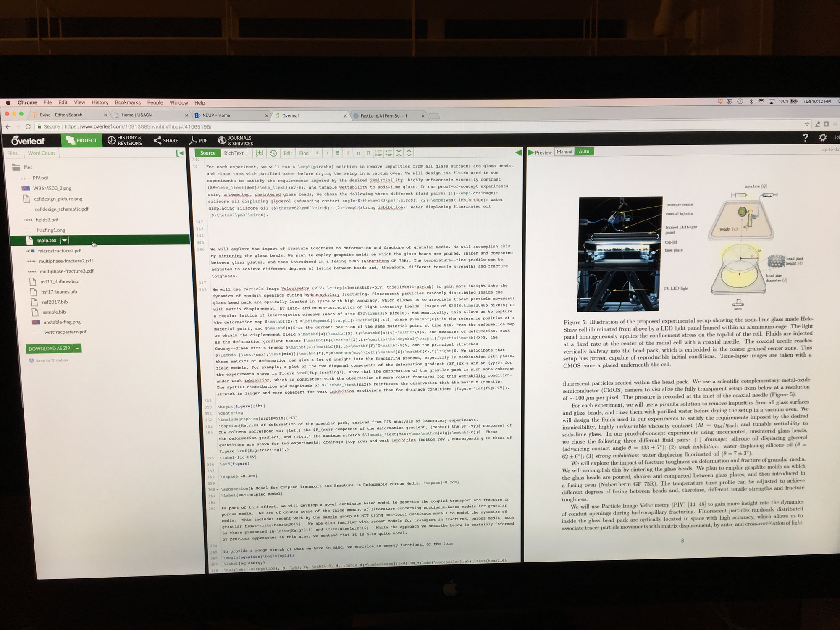Fold the subsection at line 360
Image resolution: width=840 pixels, height=630 pixels.
[x=218, y=490]
